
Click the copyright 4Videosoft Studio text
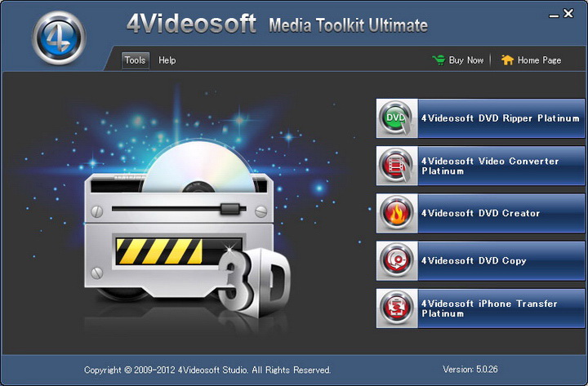pyautogui.click(x=207, y=370)
